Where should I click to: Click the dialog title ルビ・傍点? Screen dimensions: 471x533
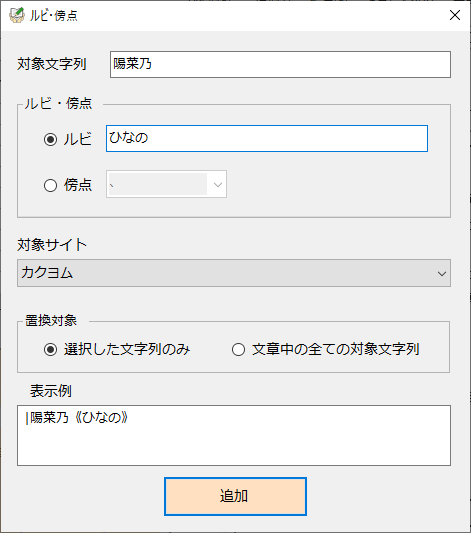(54, 16)
